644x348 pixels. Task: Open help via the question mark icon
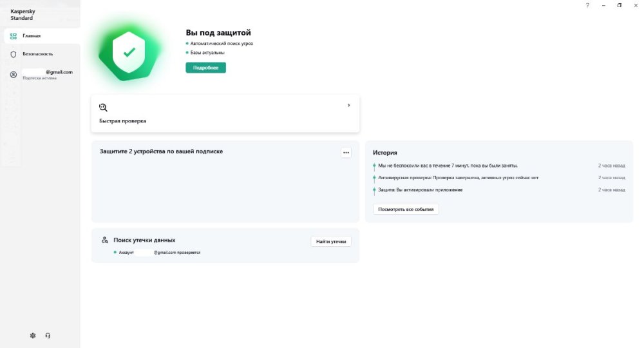(587, 5)
